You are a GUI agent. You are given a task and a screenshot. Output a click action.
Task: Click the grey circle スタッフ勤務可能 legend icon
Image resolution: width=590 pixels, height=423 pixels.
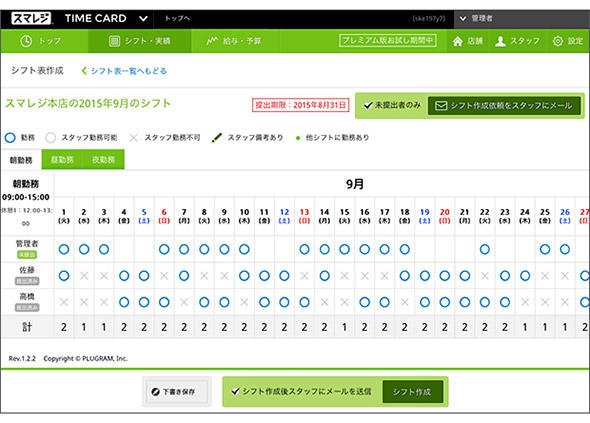click(51, 138)
